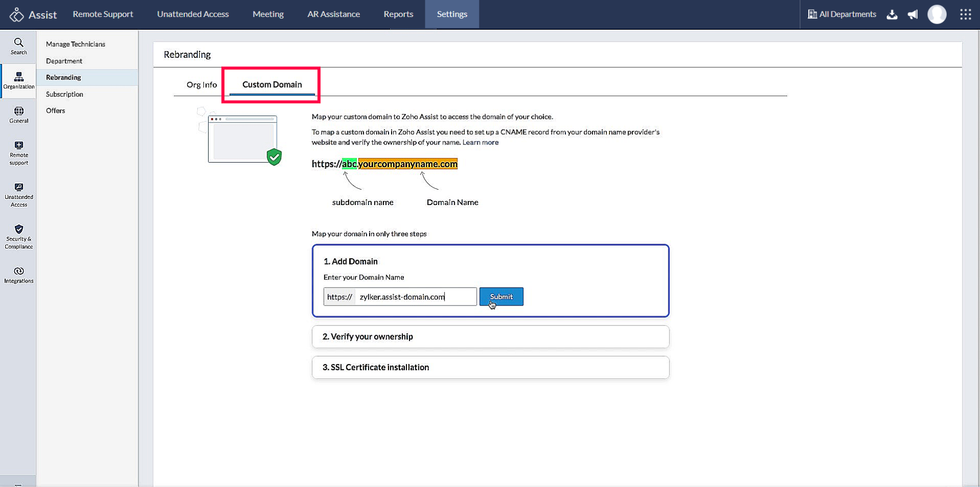
Task: Click the domain name input field
Action: 415,296
